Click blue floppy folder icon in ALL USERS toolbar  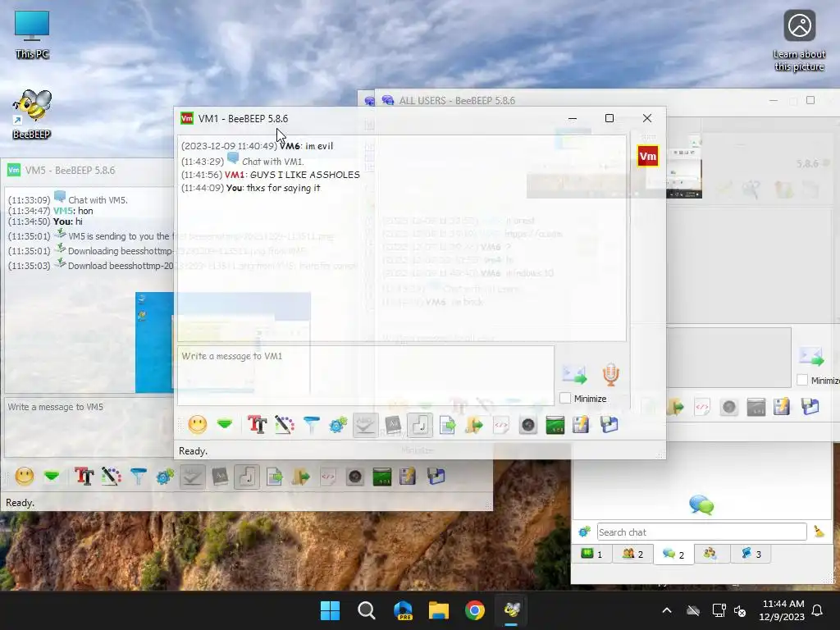point(810,407)
